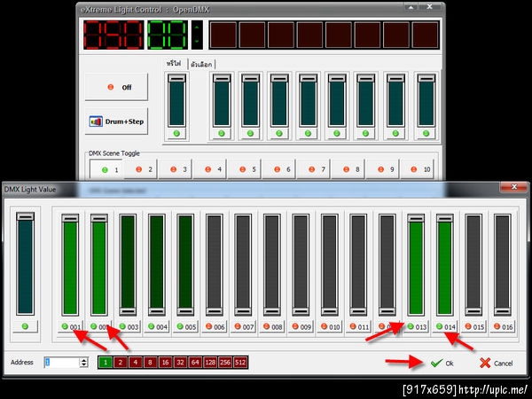The width and height of the screenshot is (532, 399).
Task: Click the standalone master dimmer fader in main window
Action: [x=176, y=101]
